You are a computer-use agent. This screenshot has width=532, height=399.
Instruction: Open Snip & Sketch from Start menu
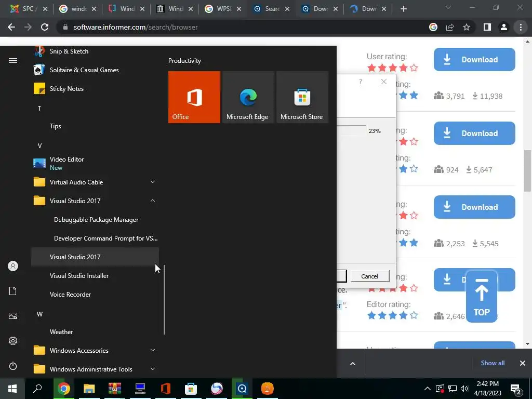pos(95,51)
